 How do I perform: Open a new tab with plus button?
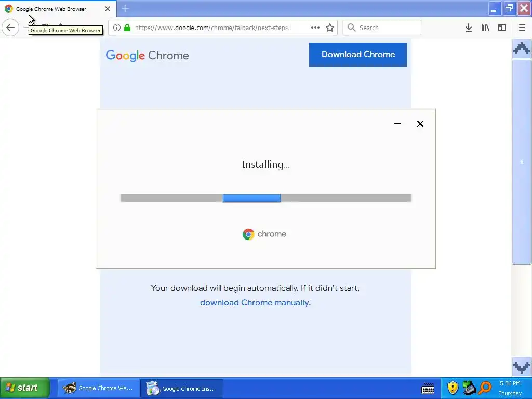pyautogui.click(x=125, y=8)
